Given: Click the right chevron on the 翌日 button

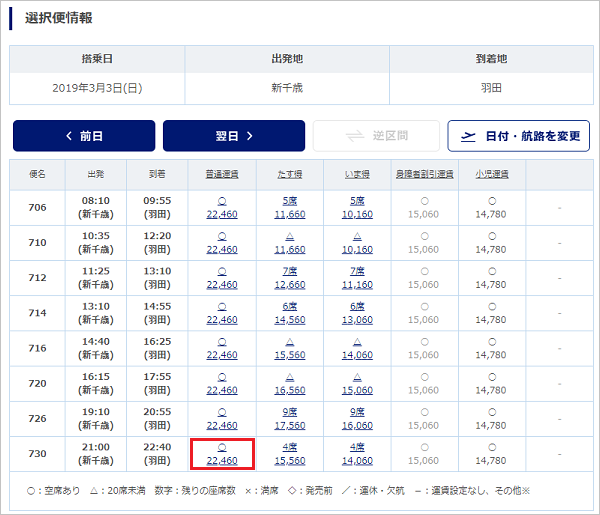Looking at the screenshot, I should point(249,136).
